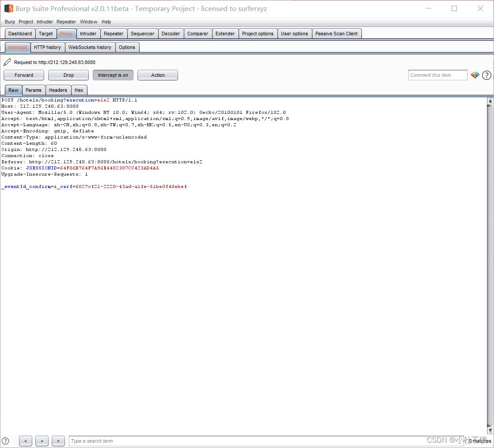Switch to the WebSockets history tab
Screen dimensions: 494x448
tap(90, 47)
